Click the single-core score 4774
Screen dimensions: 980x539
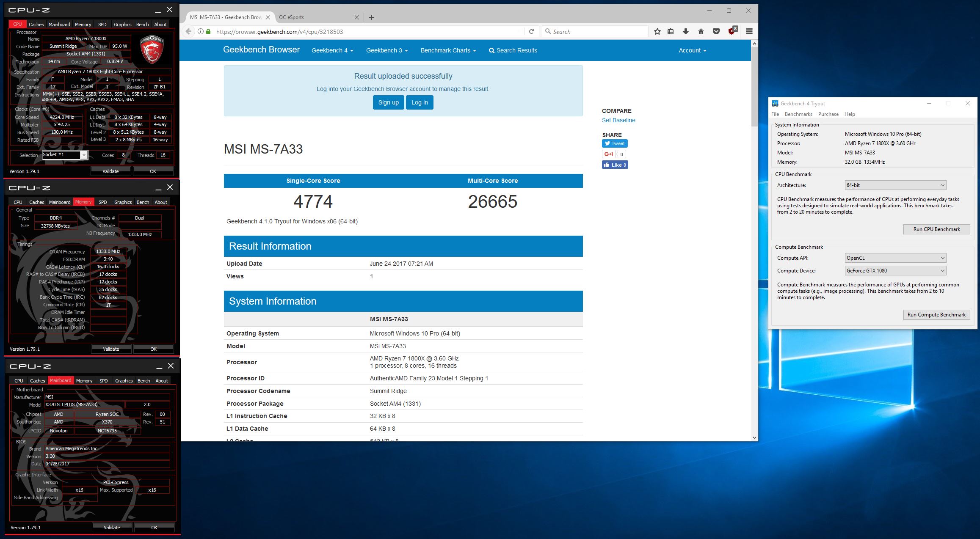313,201
